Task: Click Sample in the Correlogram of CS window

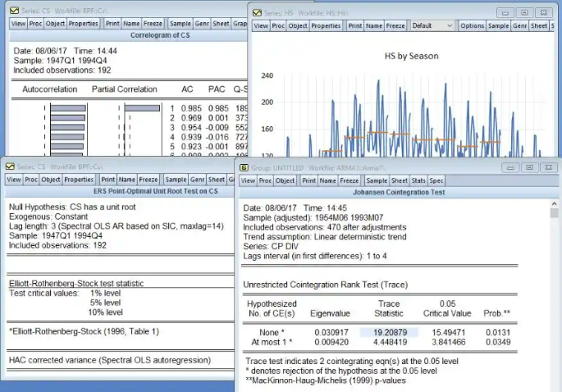Action: point(180,24)
